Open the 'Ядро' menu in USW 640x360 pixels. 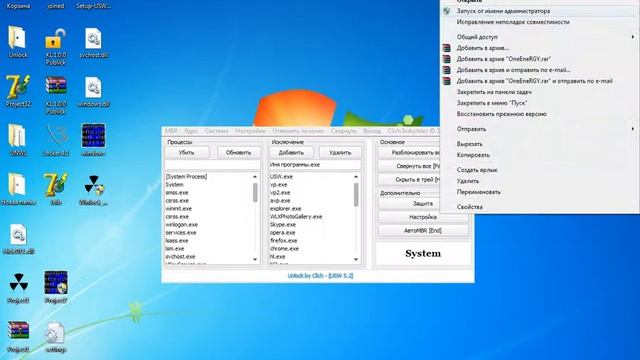coord(191,131)
